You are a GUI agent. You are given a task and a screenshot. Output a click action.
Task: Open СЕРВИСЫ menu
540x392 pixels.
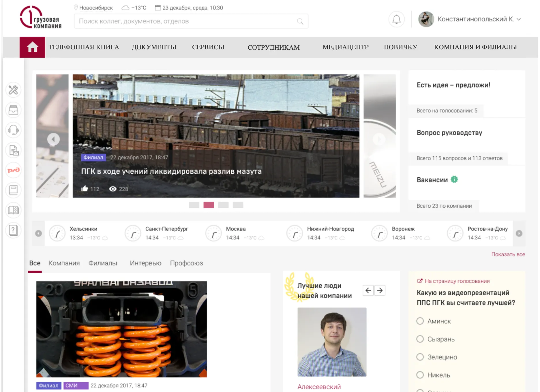(208, 47)
